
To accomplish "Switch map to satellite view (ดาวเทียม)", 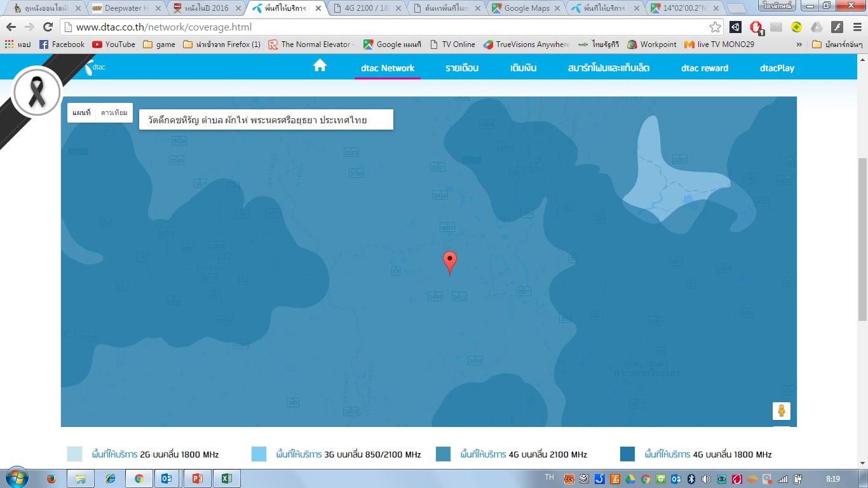I will tap(114, 112).
